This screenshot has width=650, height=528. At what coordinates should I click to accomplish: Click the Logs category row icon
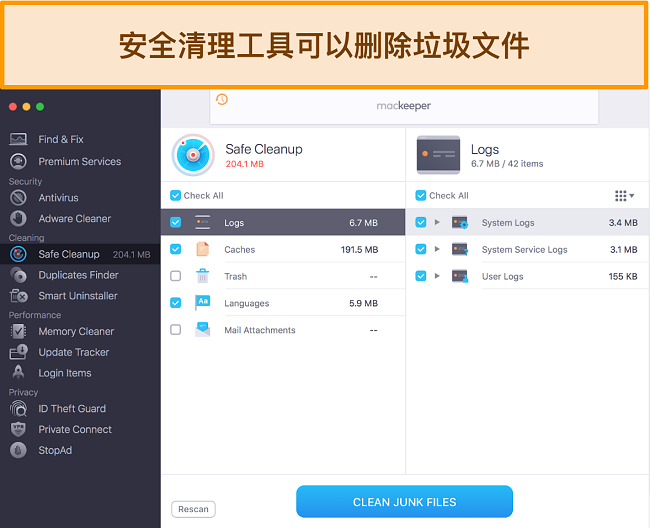coord(203,222)
